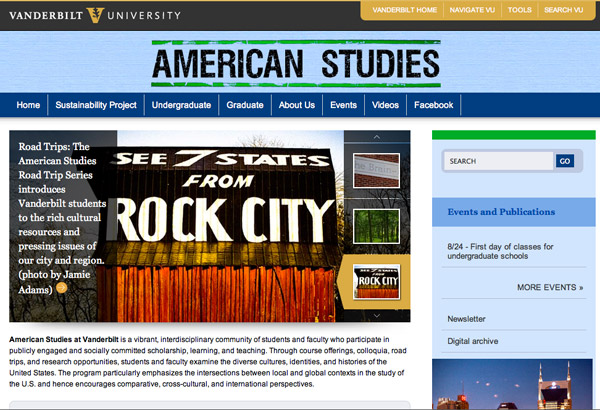Visit the Facebook nav link
Image resolution: width=600 pixels, height=410 pixels.
click(433, 105)
